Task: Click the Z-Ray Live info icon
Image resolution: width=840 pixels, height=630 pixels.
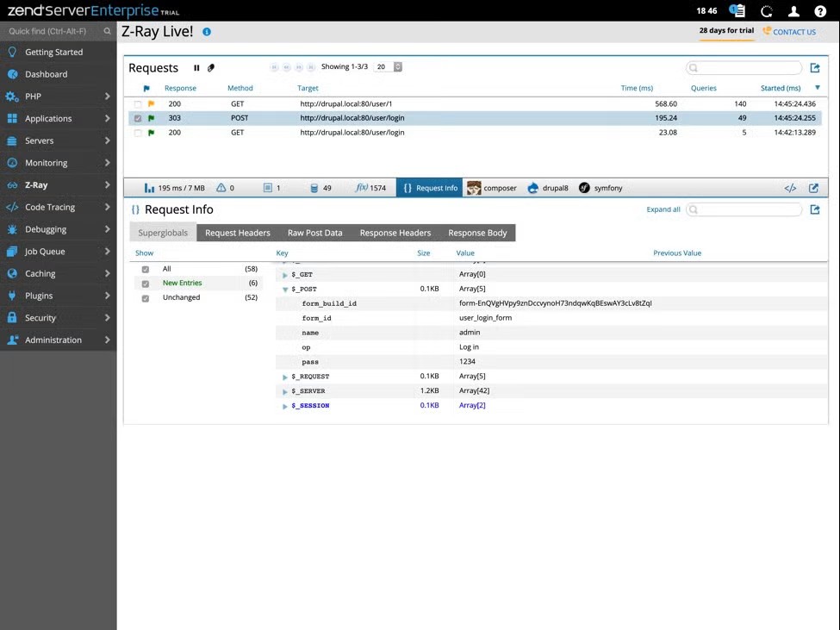Action: (206, 32)
